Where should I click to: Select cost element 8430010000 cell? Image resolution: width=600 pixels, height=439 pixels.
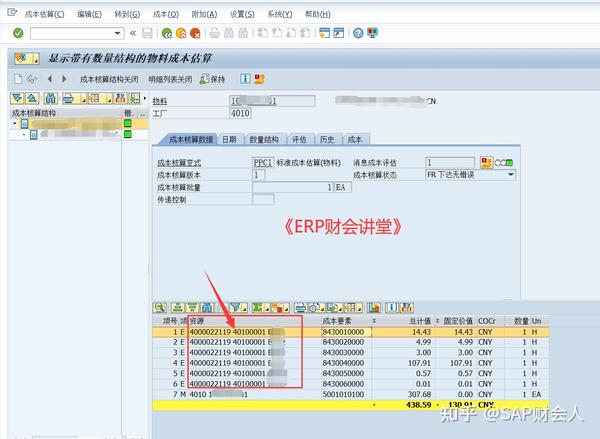click(x=346, y=332)
